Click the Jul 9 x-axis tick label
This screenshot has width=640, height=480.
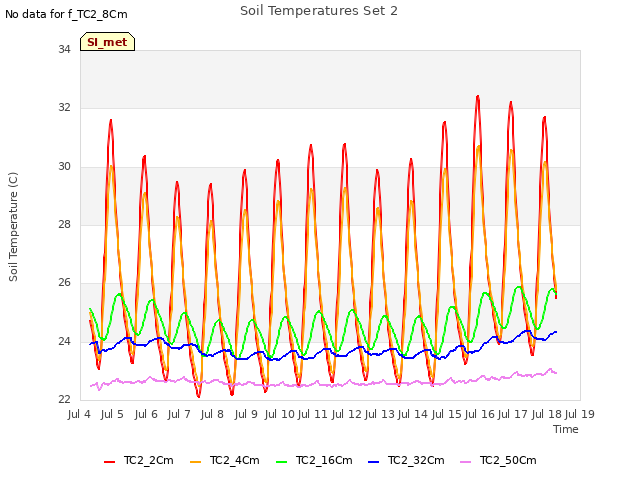246,414
